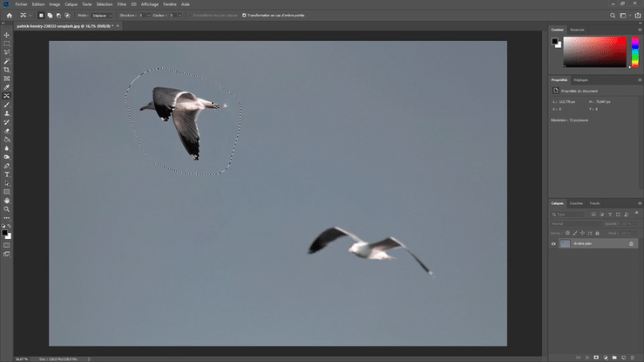Viewport: 644px width, 362px height.
Task: Select the Type tool
Action: point(7,174)
